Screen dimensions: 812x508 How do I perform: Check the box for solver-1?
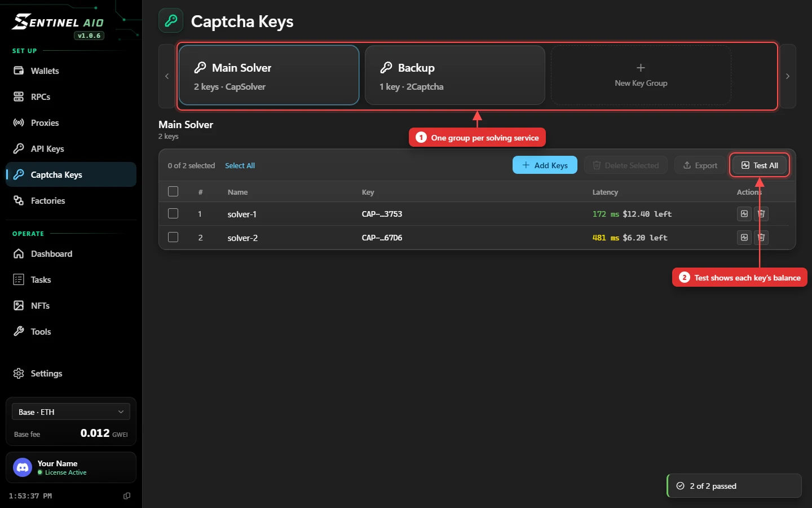pos(173,213)
